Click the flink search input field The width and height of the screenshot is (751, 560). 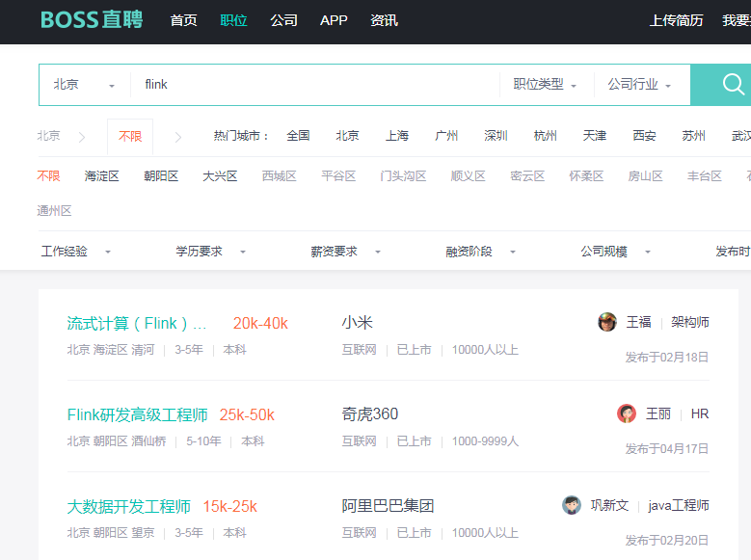click(x=314, y=85)
